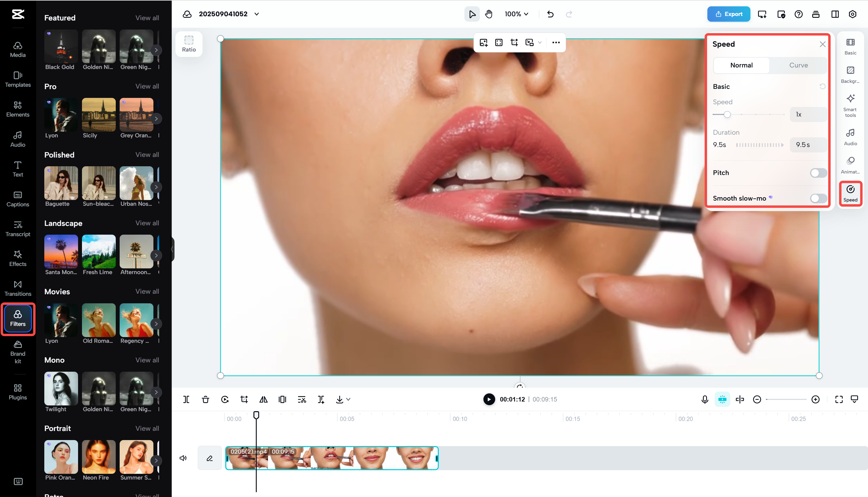Split the clip at playhead

186,399
